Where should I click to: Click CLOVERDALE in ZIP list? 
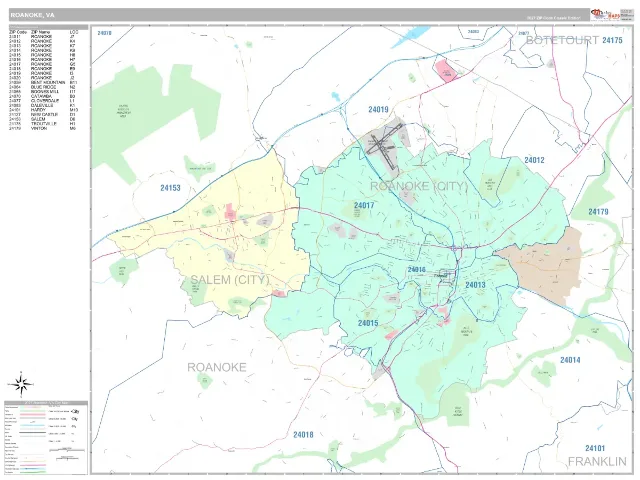pyautogui.click(x=44, y=101)
